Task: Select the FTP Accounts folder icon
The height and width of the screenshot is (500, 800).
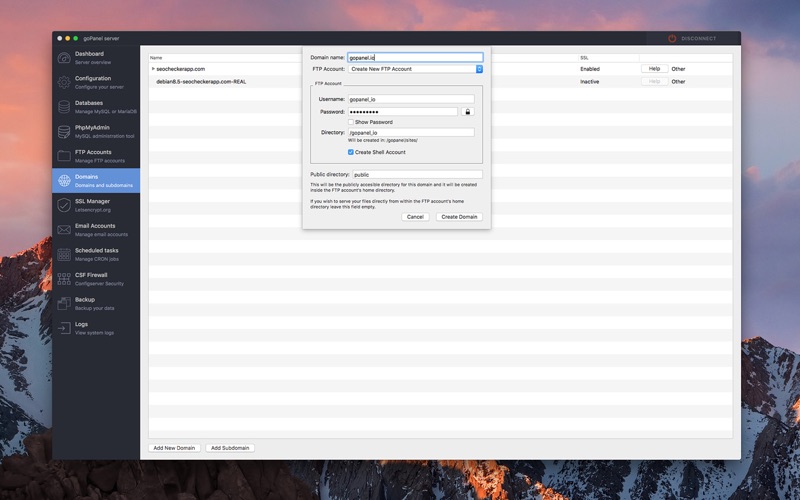Action: pyautogui.click(x=64, y=156)
